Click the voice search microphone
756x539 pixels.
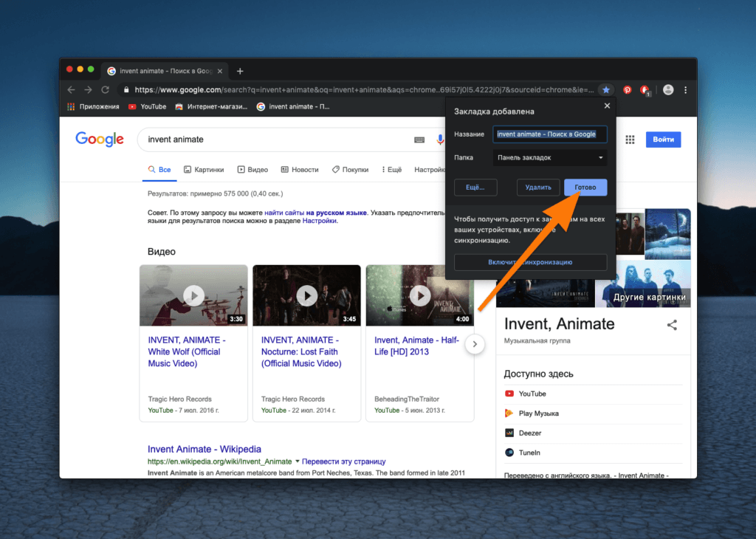pyautogui.click(x=440, y=140)
